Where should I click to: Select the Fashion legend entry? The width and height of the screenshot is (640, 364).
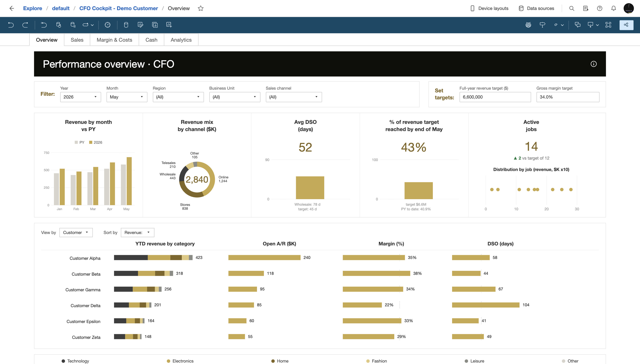click(377, 361)
